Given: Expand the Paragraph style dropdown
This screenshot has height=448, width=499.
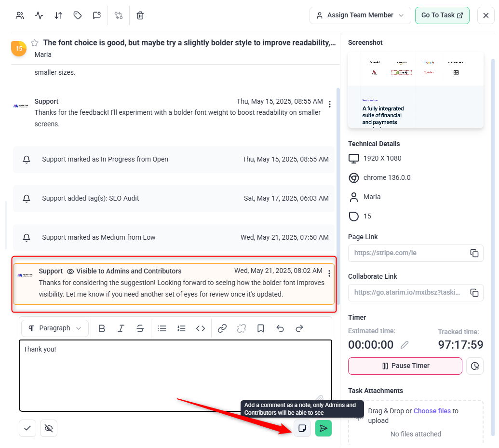Looking at the screenshot, I should (55, 328).
